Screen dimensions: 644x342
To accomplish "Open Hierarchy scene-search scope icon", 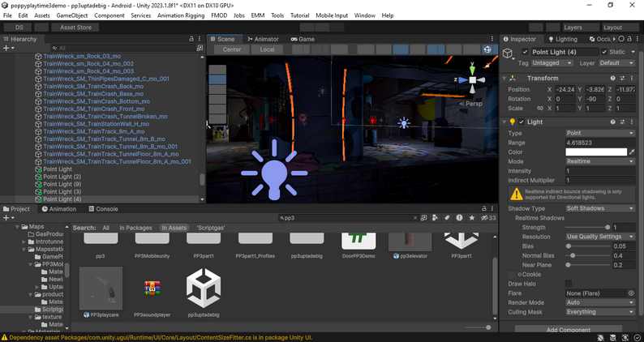I will pos(200,48).
